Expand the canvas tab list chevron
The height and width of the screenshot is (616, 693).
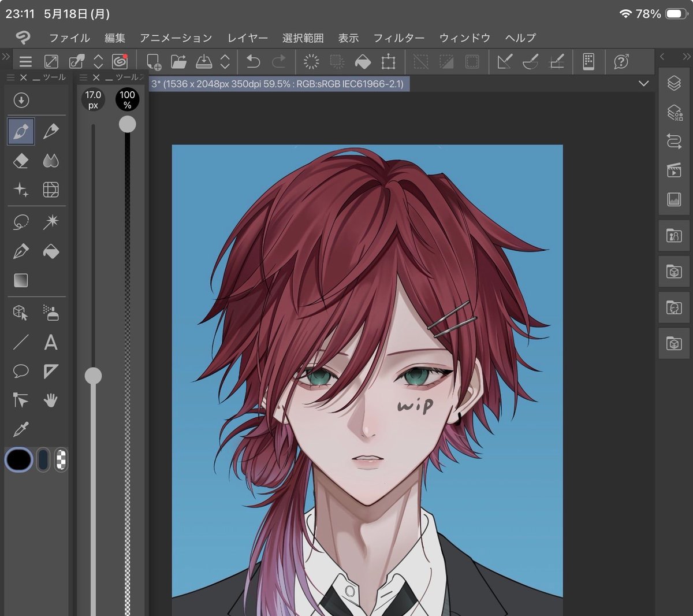[x=644, y=84]
